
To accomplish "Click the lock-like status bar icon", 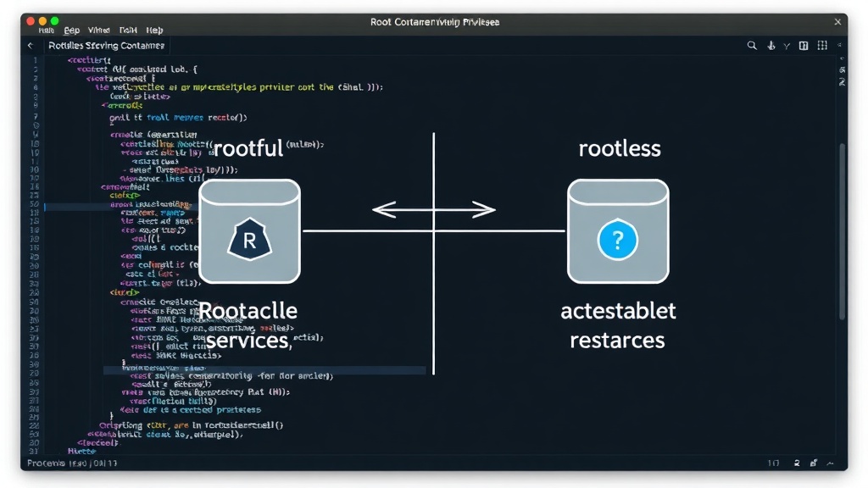I will (x=813, y=463).
